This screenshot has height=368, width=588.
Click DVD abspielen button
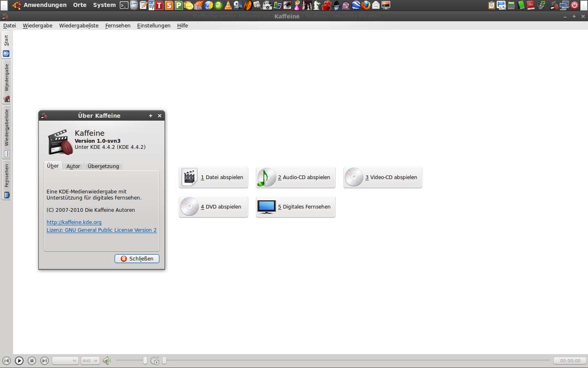pos(214,207)
